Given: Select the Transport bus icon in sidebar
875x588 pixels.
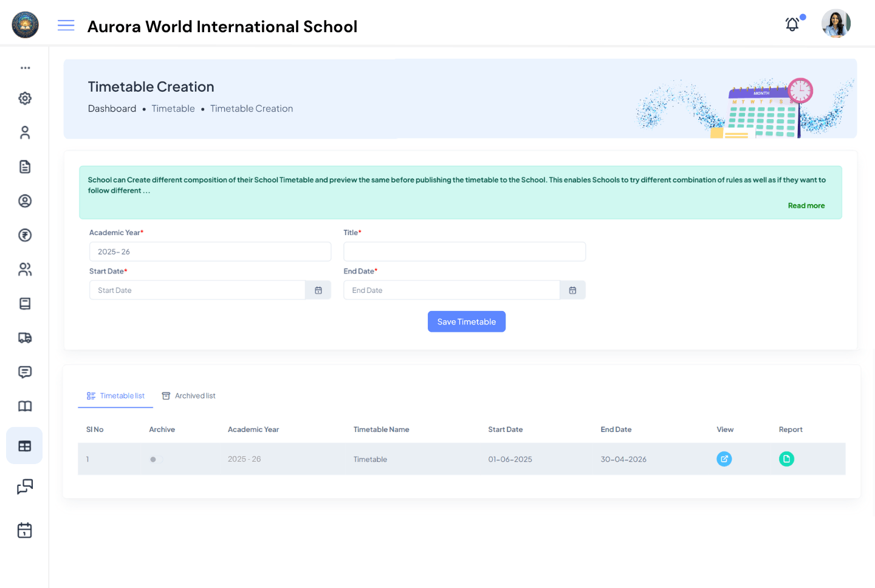Looking at the screenshot, I should click(24, 337).
